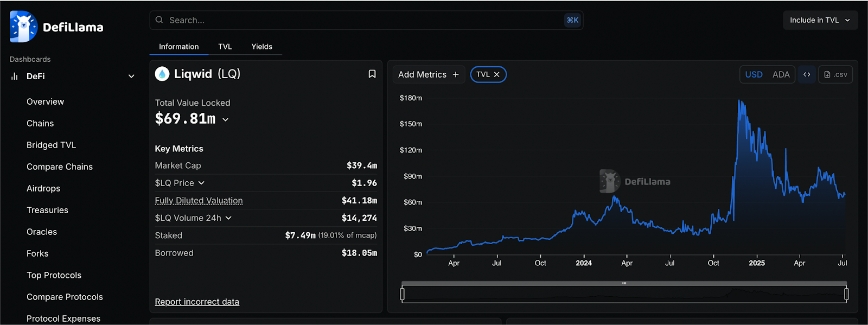
Task: Focus the Search input field
Action: 366,20
